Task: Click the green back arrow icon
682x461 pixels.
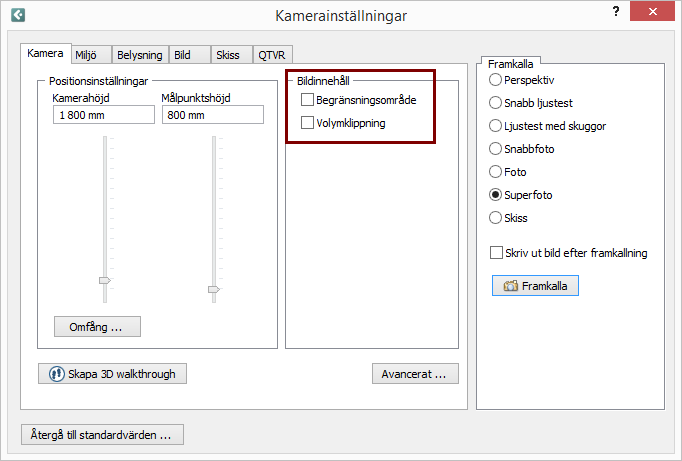Action: point(18,15)
